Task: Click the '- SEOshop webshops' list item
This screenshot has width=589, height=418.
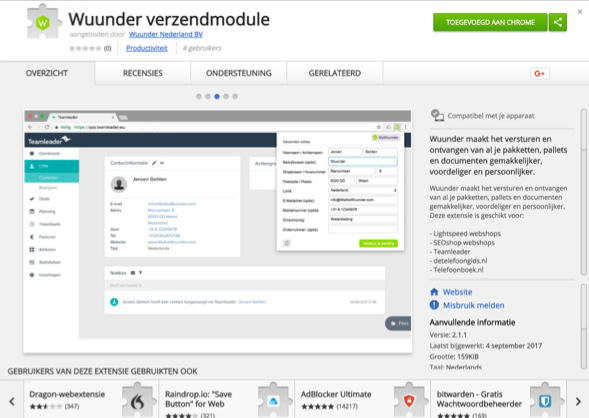Action: tap(462, 243)
